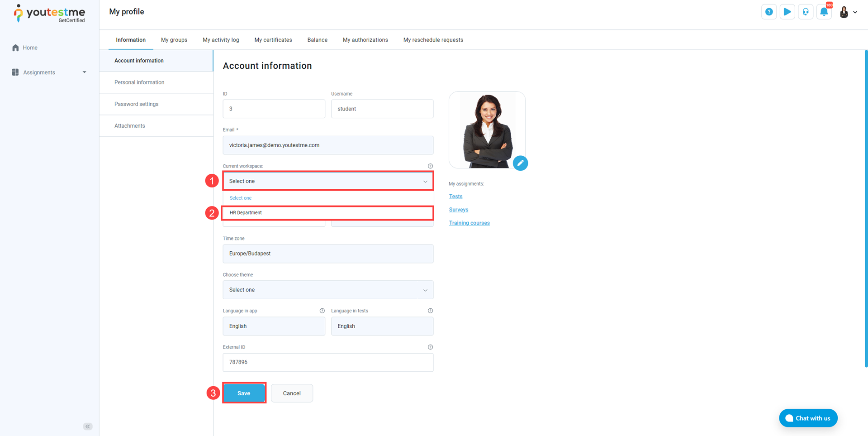Viewport: 868px width, 436px height.
Task: Click the Save button
Action: tap(244, 393)
